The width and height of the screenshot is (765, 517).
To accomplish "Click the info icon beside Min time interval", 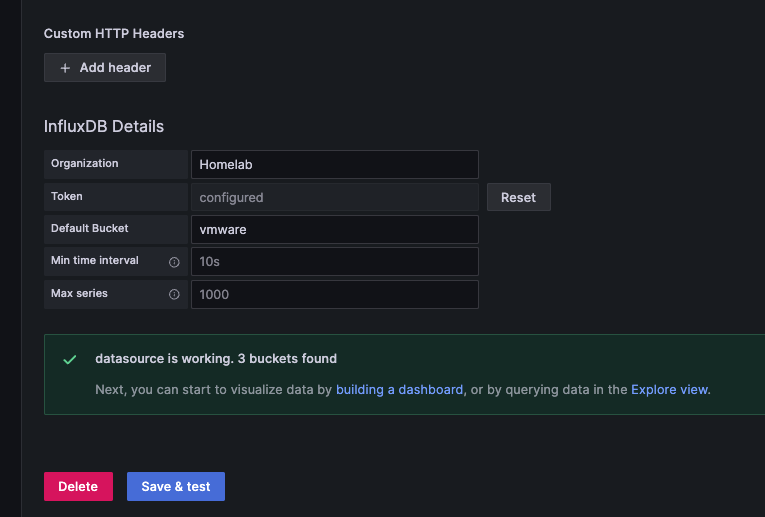I will (174, 262).
